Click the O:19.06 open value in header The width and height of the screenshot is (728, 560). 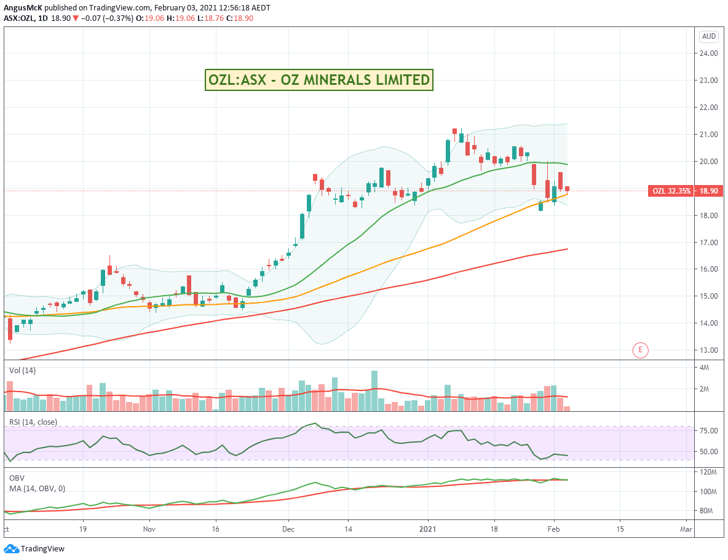click(x=151, y=18)
